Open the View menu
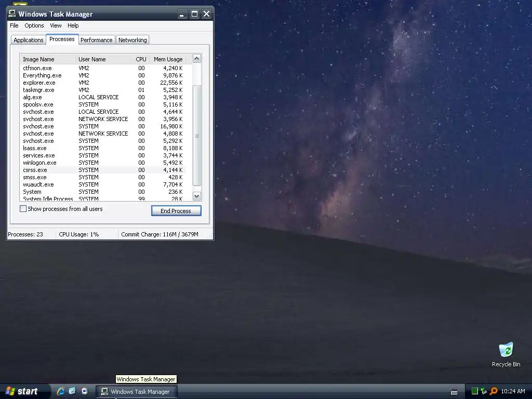This screenshot has height=399, width=532. tap(56, 25)
